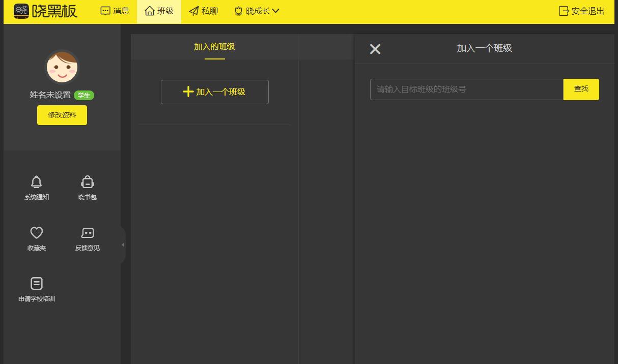Image resolution: width=618 pixels, height=364 pixels.
Task: Select the 加入的班级 tab
Action: (214, 47)
